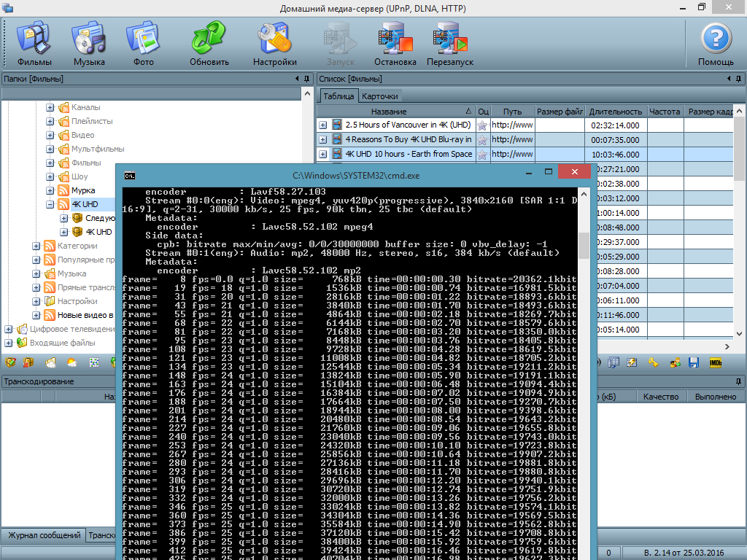
Task: Click the Обновить (Refresh) toolbar icon
Action: (209, 43)
